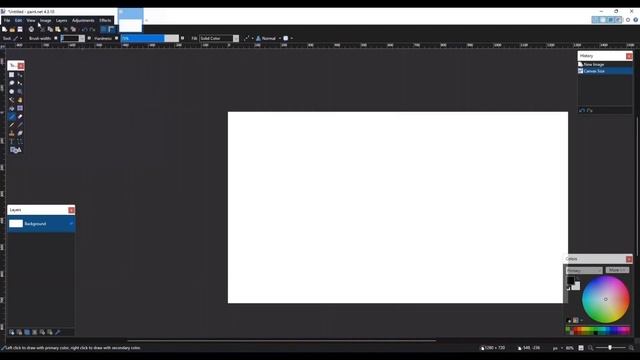Select the Clone Stamp tool
This screenshot has height=360, width=640.
[x=11, y=133]
